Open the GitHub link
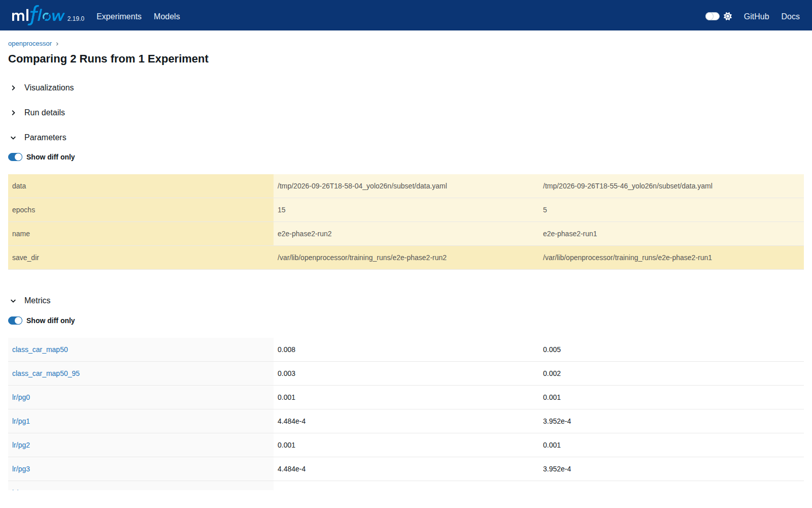812x508 pixels. [x=756, y=16]
